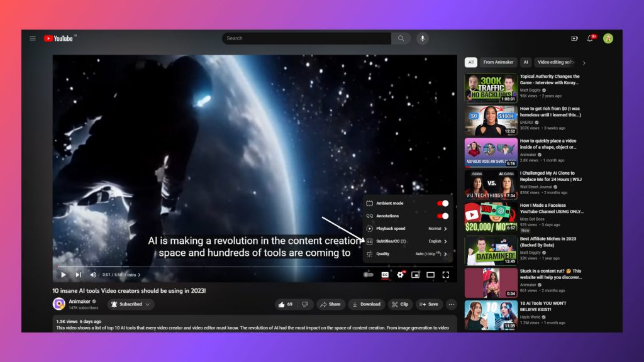Turn off Ambient mode switch
The width and height of the screenshot is (644, 362).
[x=442, y=203]
